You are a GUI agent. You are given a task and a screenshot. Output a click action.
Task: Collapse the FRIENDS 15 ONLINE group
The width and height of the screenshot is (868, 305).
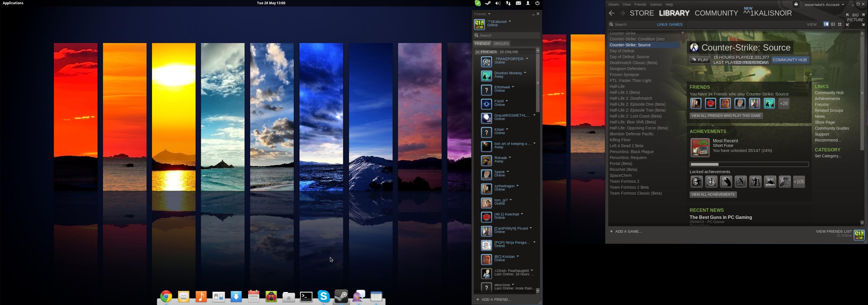[477, 52]
